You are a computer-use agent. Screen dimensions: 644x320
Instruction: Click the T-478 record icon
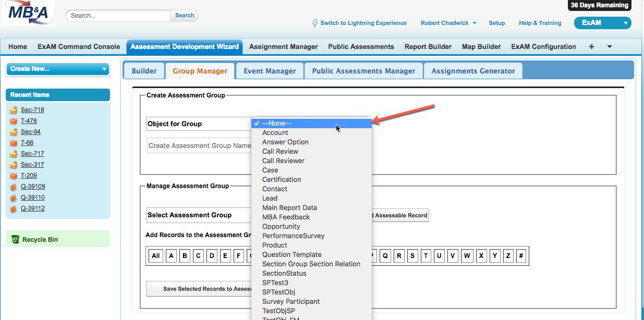point(14,121)
